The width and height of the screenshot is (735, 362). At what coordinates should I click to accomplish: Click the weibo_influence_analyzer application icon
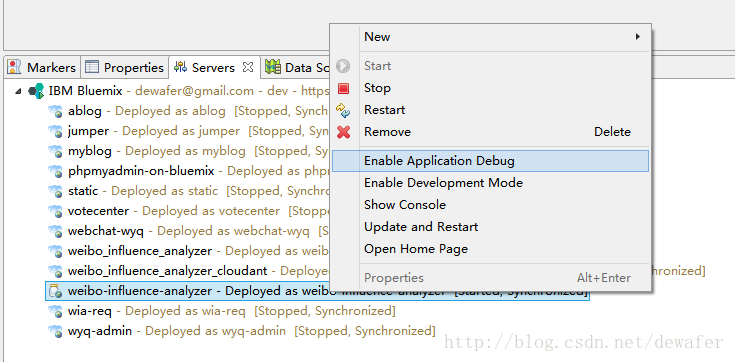click(55, 251)
